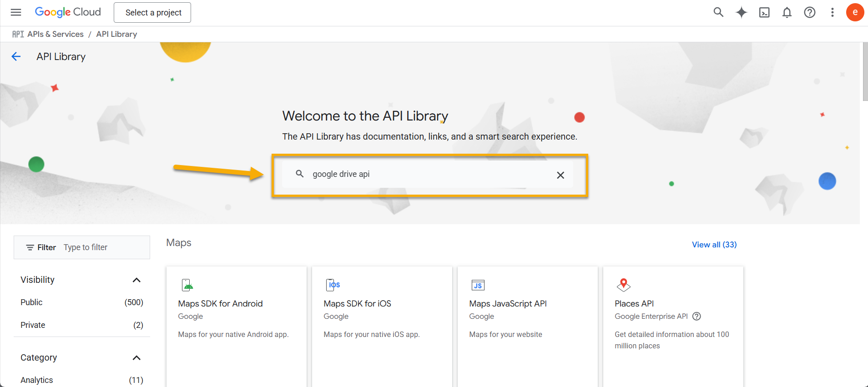This screenshot has width=868, height=387.
Task: Activate Cloud Shell terminal icon
Action: click(764, 12)
